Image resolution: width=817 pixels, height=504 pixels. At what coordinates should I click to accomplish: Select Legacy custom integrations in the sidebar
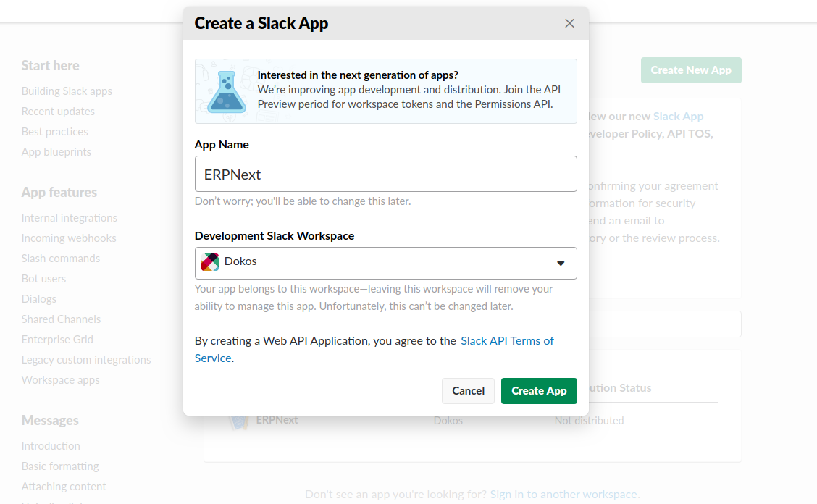86,359
